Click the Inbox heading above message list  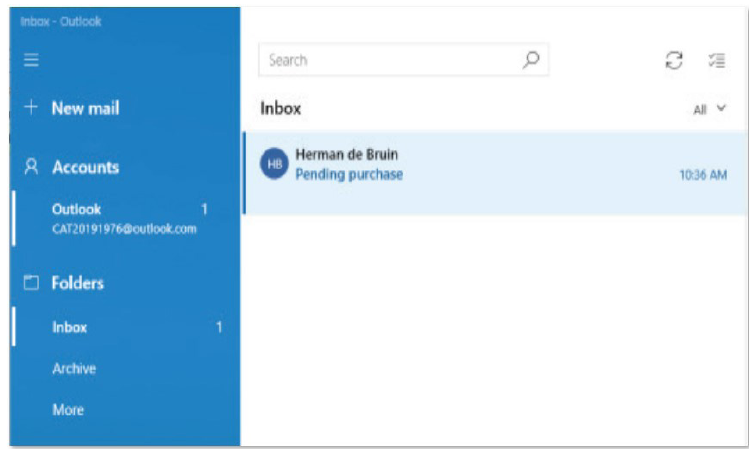280,108
